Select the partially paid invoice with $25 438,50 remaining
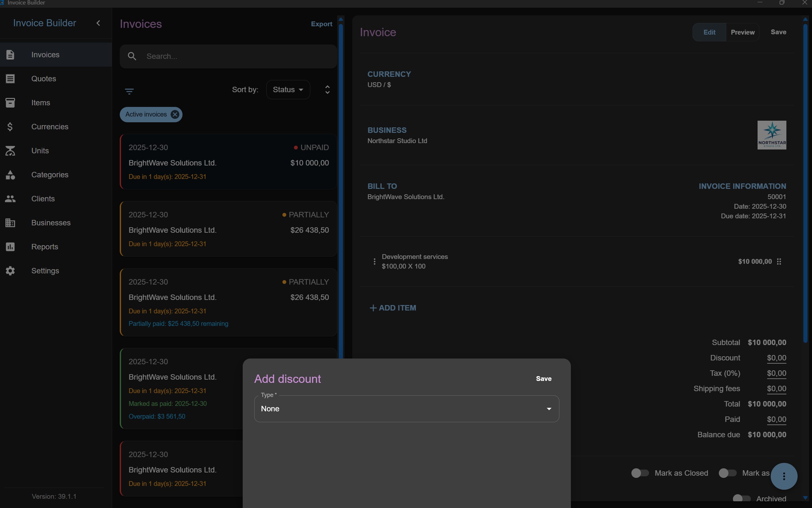Image resolution: width=812 pixels, height=508 pixels. (229, 302)
